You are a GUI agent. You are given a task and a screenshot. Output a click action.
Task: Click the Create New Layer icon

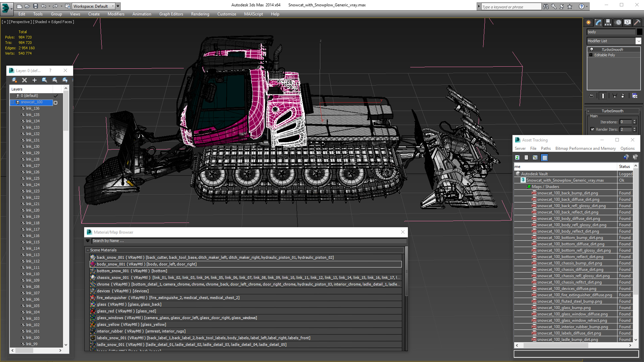[14, 80]
